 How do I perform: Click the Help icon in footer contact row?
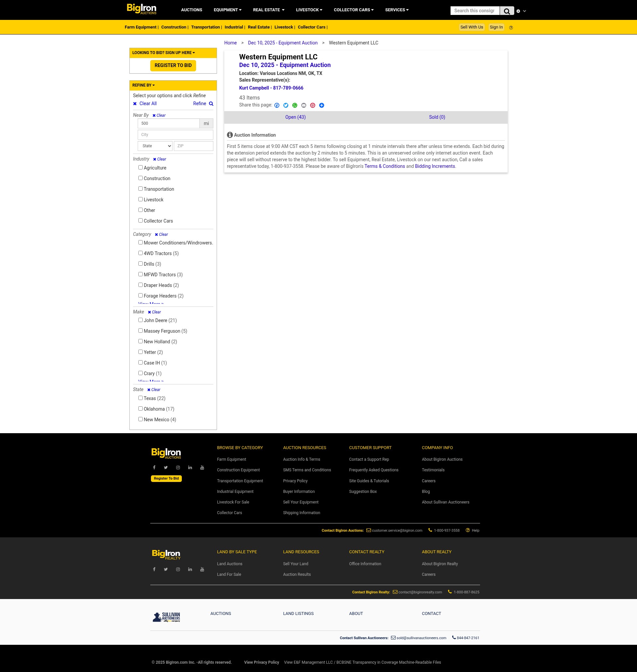(x=467, y=530)
